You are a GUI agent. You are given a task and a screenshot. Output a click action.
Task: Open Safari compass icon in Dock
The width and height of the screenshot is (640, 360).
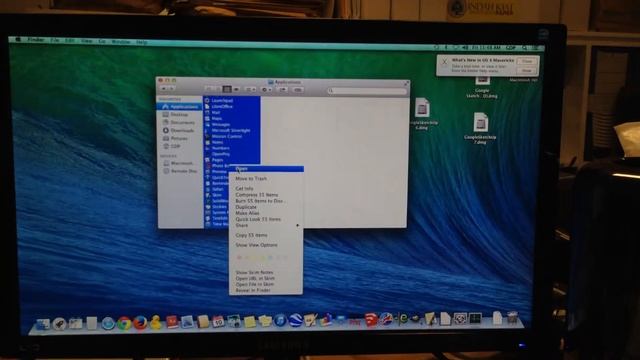[108, 323]
